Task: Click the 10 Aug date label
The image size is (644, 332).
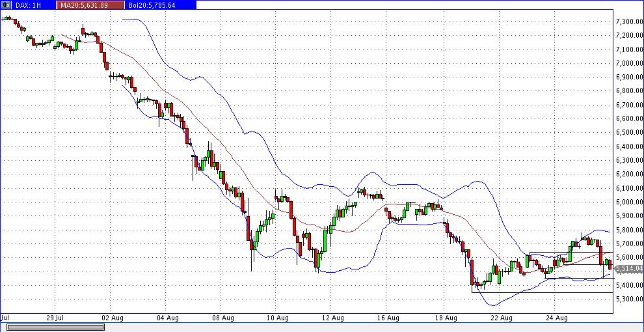Action: [x=277, y=318]
